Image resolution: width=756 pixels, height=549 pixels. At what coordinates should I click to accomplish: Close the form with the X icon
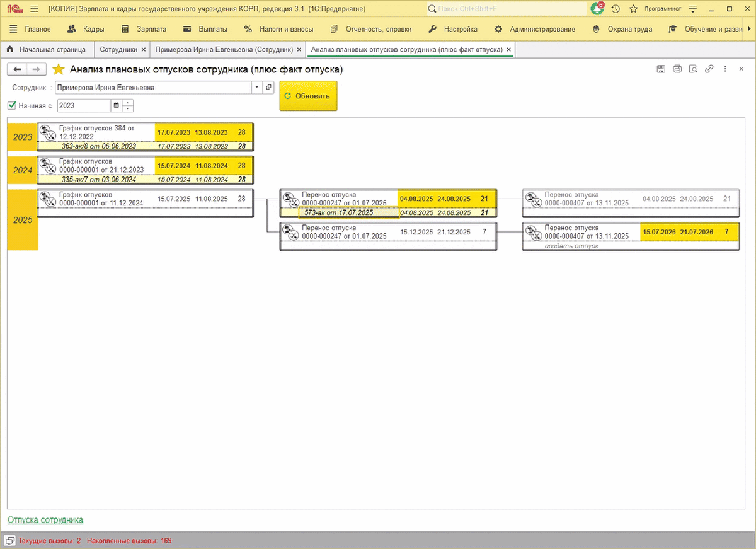point(741,69)
